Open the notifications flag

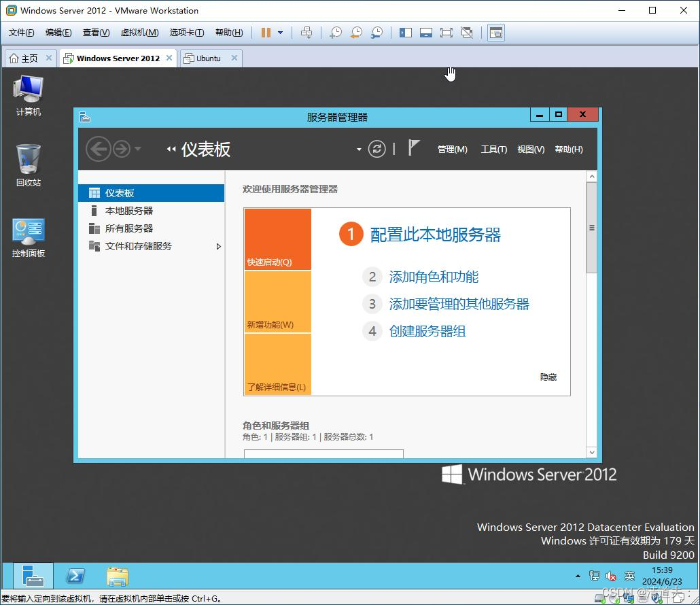414,148
